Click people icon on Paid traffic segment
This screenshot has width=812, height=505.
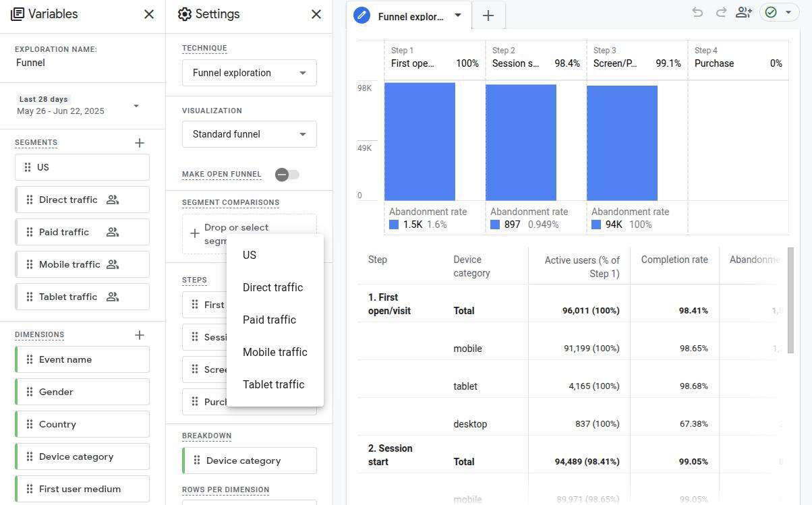pyautogui.click(x=113, y=232)
